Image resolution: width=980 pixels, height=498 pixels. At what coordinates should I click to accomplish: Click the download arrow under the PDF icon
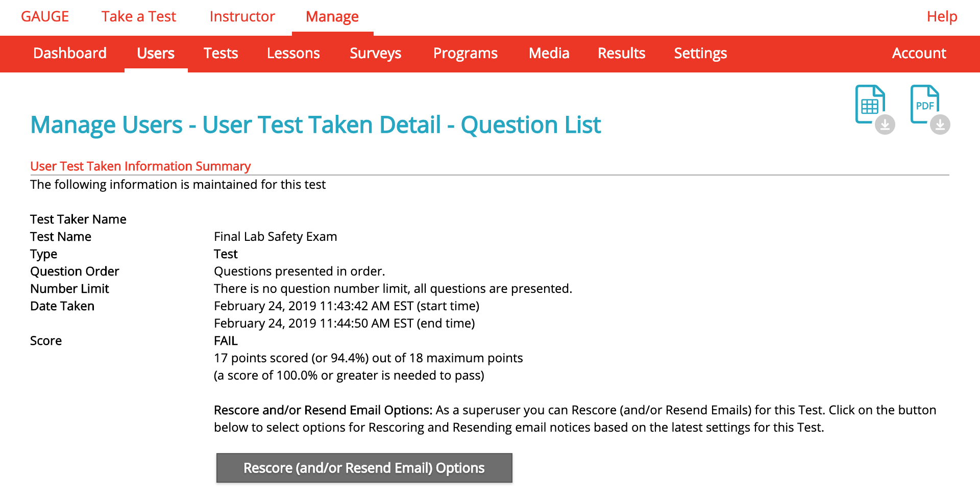pos(941,125)
